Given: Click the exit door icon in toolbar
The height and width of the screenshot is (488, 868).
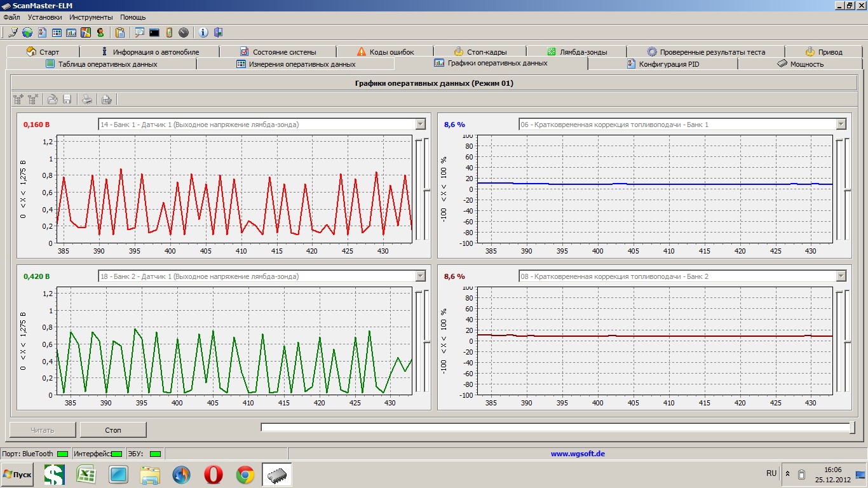Looking at the screenshot, I should [218, 32].
